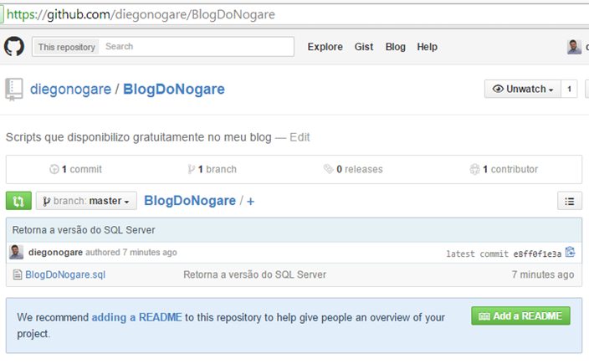This screenshot has height=364, width=589.
Task: Open the BlogDoNogare.sql file
Action: click(65, 274)
